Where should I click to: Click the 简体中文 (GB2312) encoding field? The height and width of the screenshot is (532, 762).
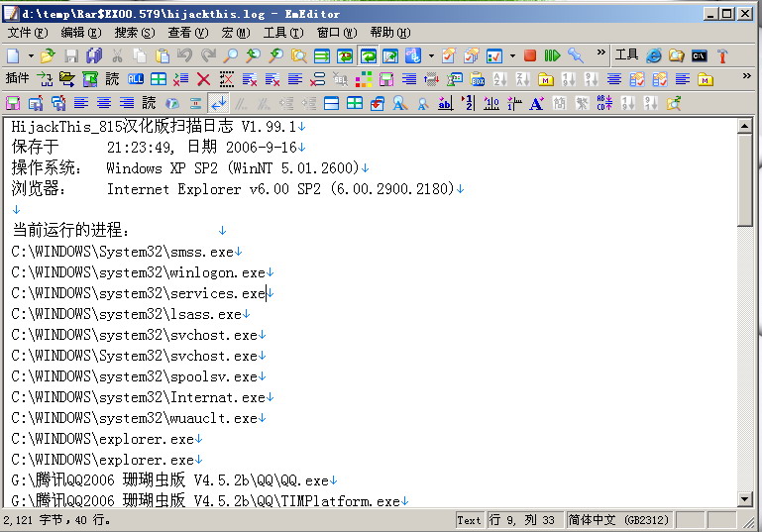(x=618, y=520)
